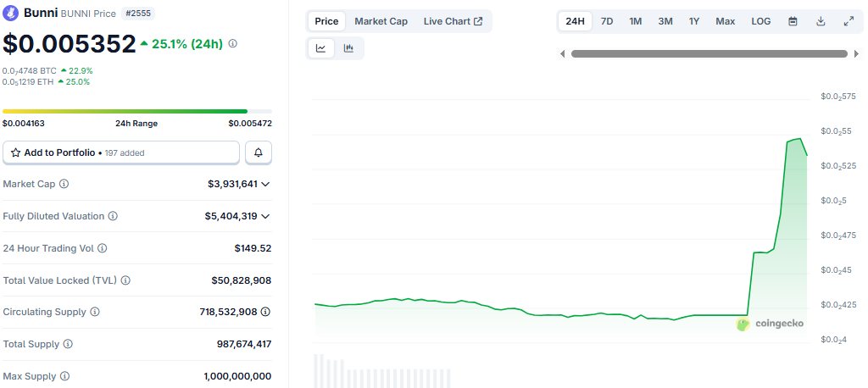The height and width of the screenshot is (388, 868).
Task: Click the 0.0₇4748 BTC value
Action: click(30, 71)
